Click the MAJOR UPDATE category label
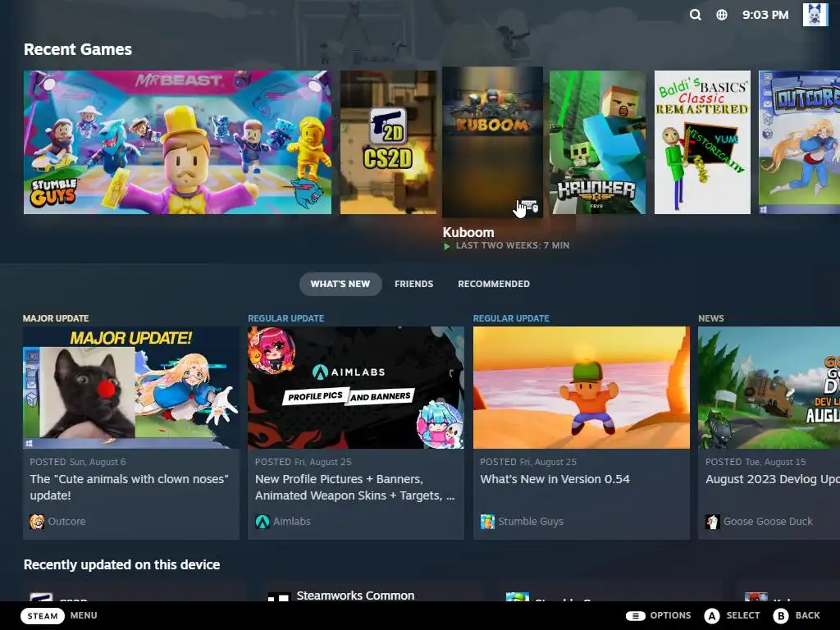 click(56, 318)
